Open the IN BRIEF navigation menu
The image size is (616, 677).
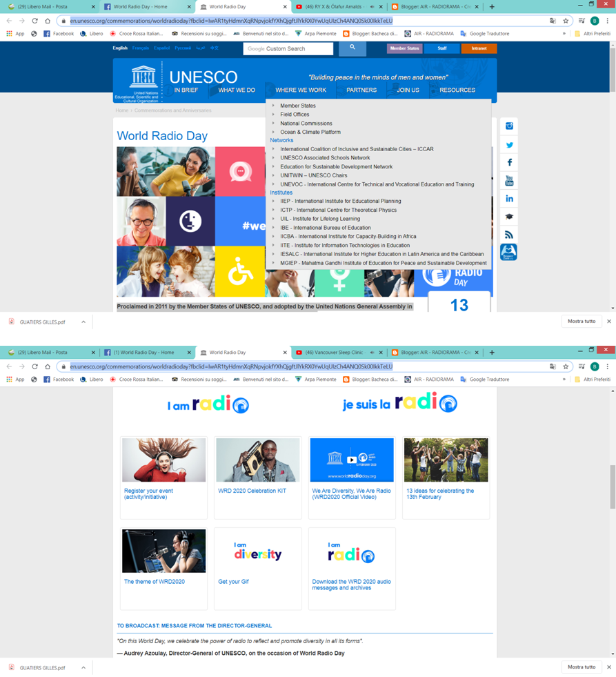pos(186,90)
